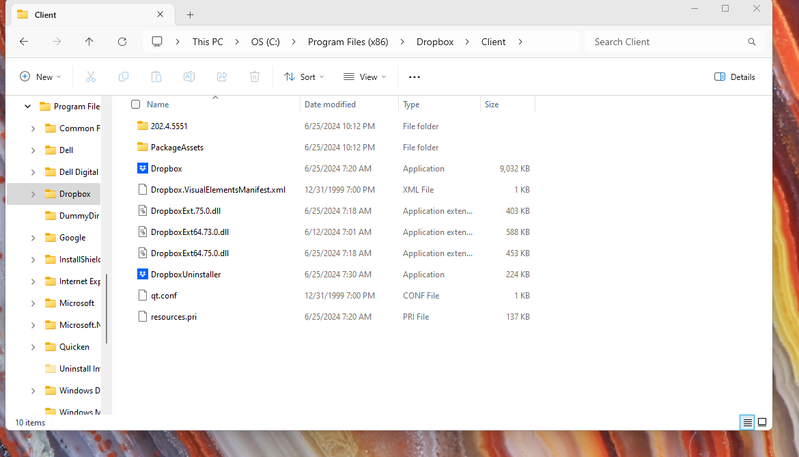Screen dimensions: 799x457
Task: Click the Rename icon in toolbar
Action: [189, 77]
